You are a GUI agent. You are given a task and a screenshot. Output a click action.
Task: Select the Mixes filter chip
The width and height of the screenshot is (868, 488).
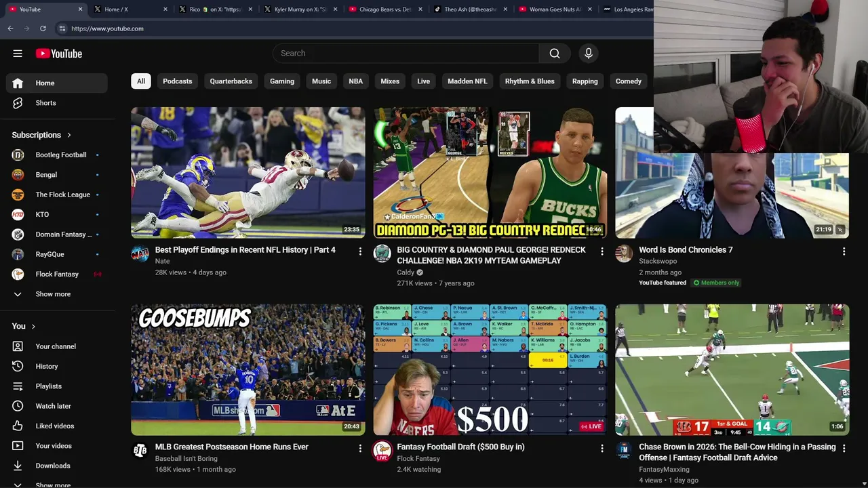(x=390, y=81)
